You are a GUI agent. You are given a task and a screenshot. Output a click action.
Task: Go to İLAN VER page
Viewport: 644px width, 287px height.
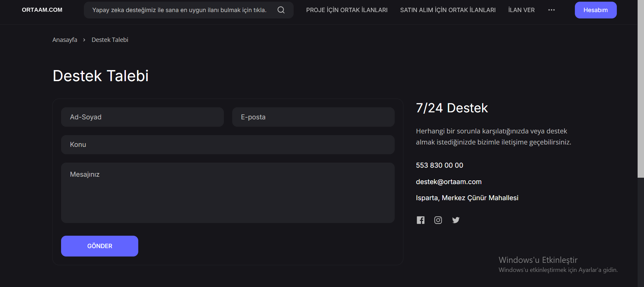point(521,10)
